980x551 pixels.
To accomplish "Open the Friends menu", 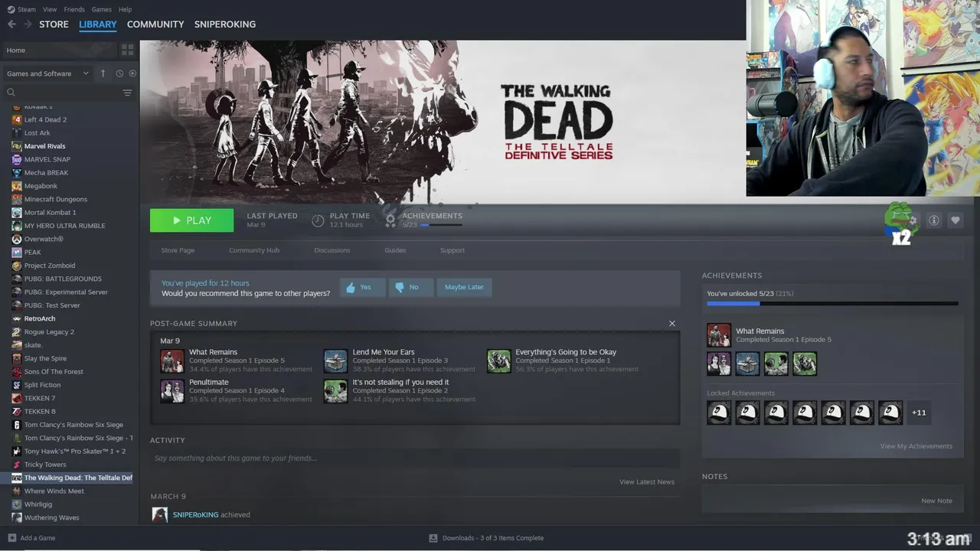I will [x=74, y=9].
